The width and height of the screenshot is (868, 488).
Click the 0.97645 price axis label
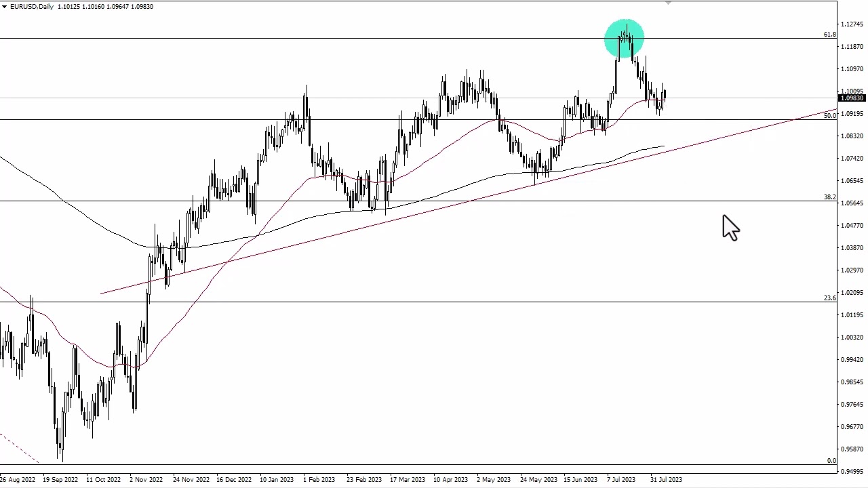852,405
